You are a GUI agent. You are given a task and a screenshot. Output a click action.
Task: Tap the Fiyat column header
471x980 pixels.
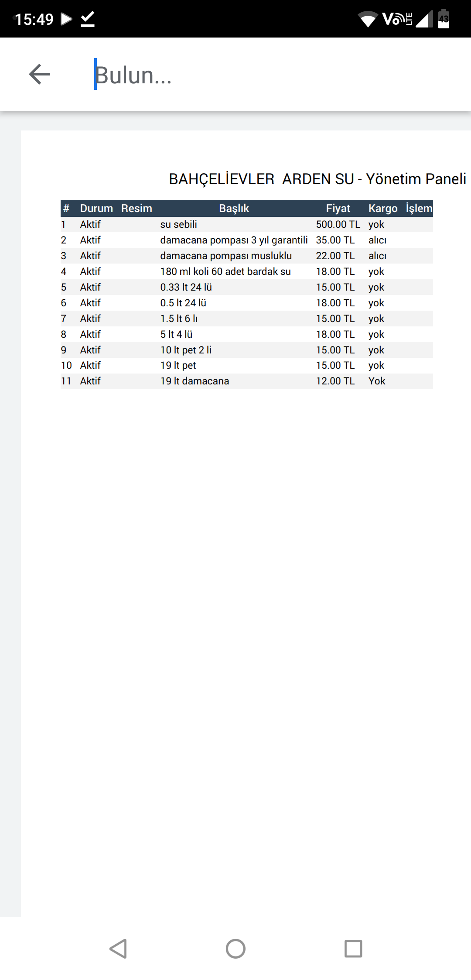[x=338, y=209]
